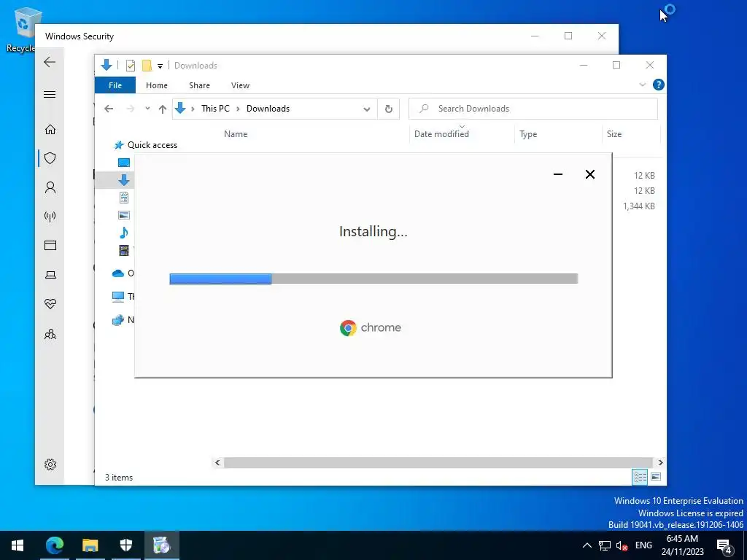Open Home in Windows Security sidebar
Viewport: 747px width, 560px height.
[x=50, y=129]
